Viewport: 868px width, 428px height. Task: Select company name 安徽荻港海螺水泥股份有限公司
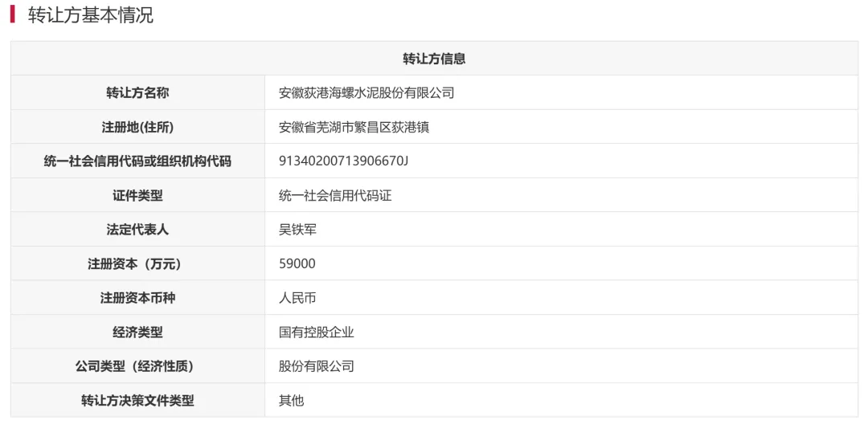tap(366, 93)
